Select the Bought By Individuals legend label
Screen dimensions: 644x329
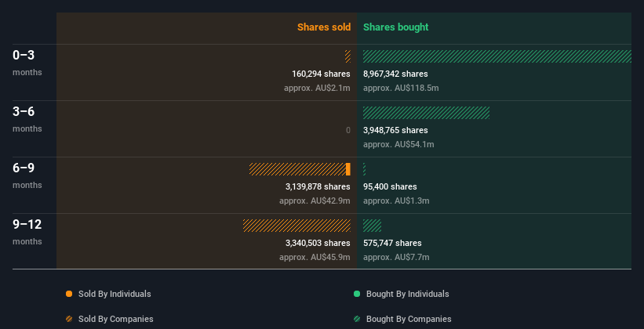click(x=407, y=294)
